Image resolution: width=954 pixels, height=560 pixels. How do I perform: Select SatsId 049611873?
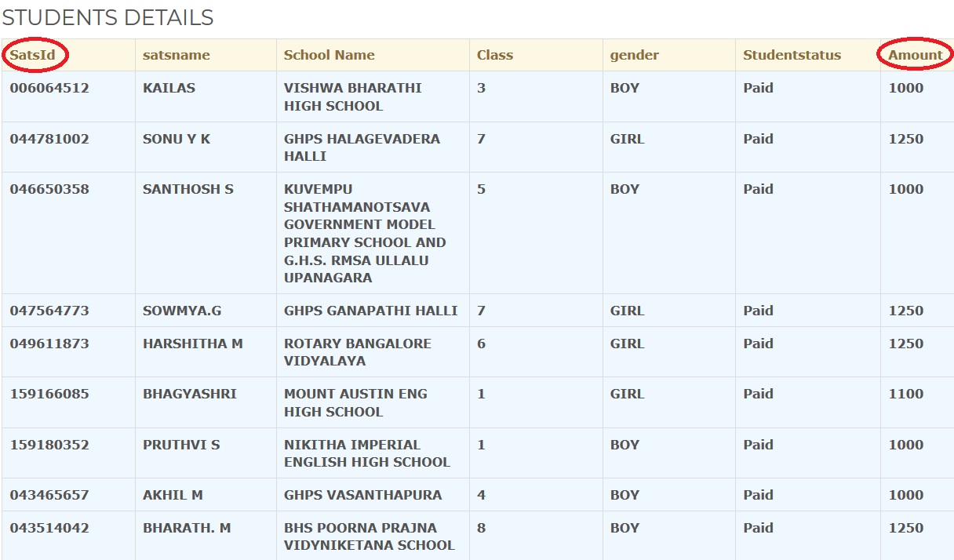49,344
